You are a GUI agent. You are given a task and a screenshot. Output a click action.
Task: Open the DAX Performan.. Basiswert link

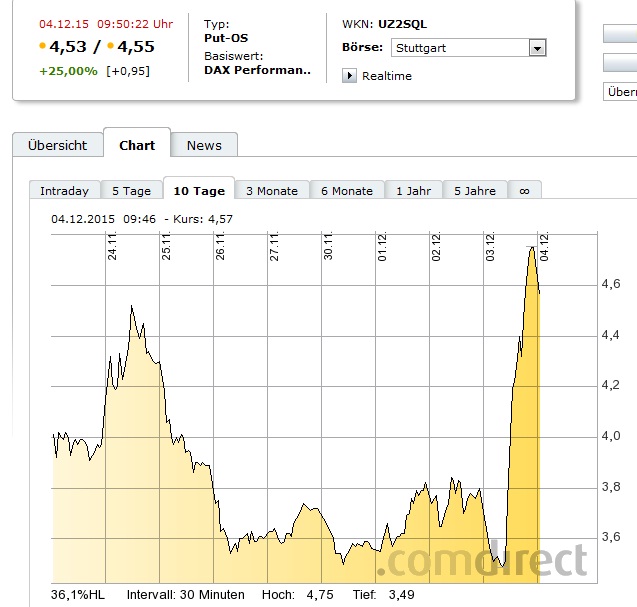coord(257,71)
